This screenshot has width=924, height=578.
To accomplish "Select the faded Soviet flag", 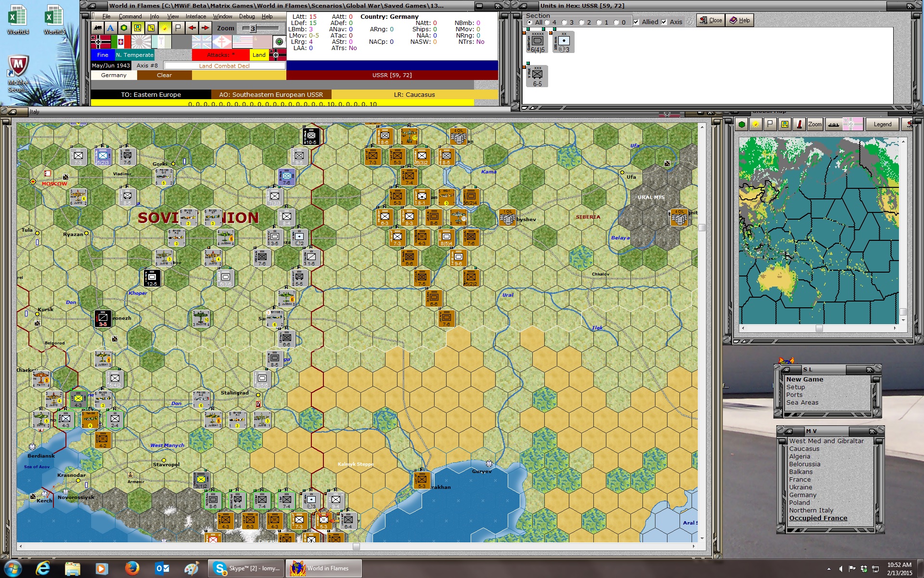I will [262, 42].
